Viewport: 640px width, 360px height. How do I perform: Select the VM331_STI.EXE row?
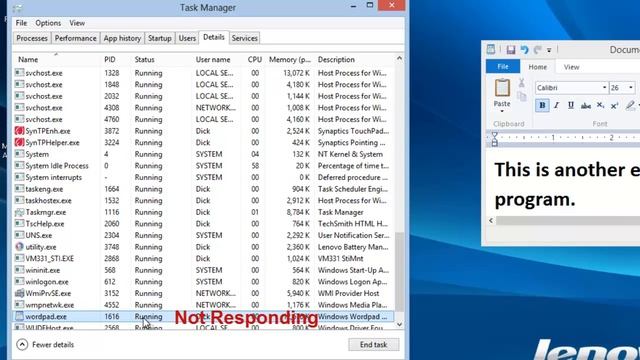(x=204, y=259)
